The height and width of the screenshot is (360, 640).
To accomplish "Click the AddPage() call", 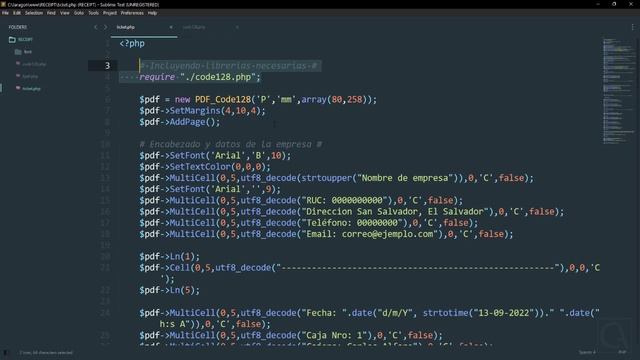I will click(x=195, y=122).
